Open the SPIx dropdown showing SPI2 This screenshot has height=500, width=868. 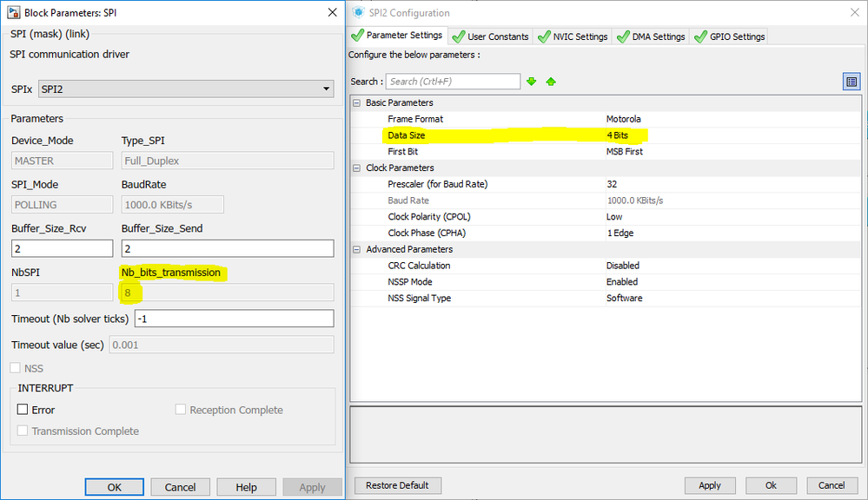click(x=186, y=89)
